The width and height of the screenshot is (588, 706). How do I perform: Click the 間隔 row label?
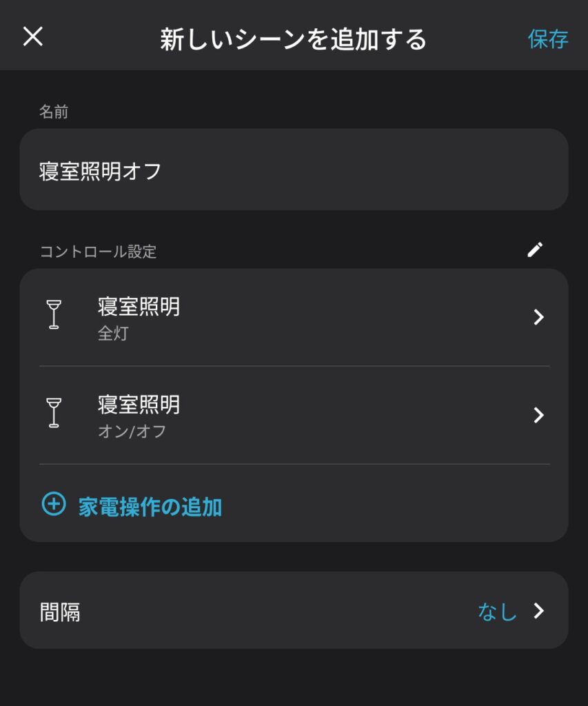pos(60,612)
